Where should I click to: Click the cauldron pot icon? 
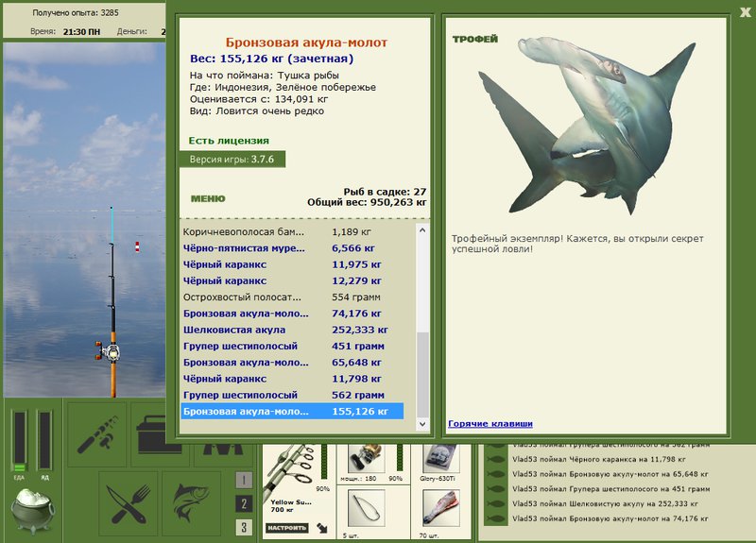(x=33, y=511)
